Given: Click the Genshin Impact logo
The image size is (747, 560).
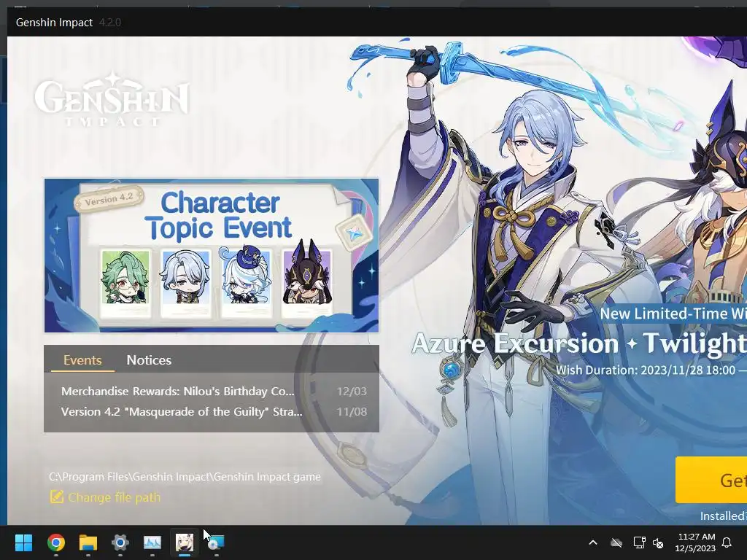Looking at the screenshot, I should click(x=112, y=99).
